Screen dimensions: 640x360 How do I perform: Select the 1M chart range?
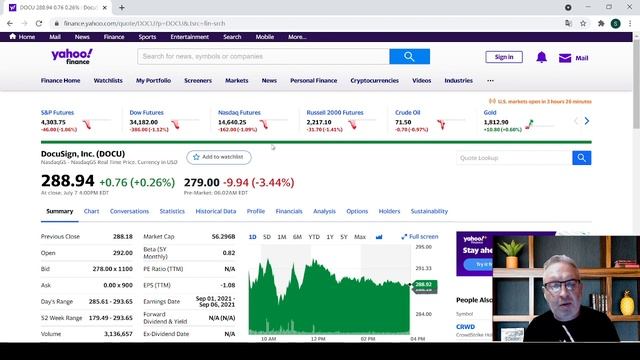pos(282,237)
